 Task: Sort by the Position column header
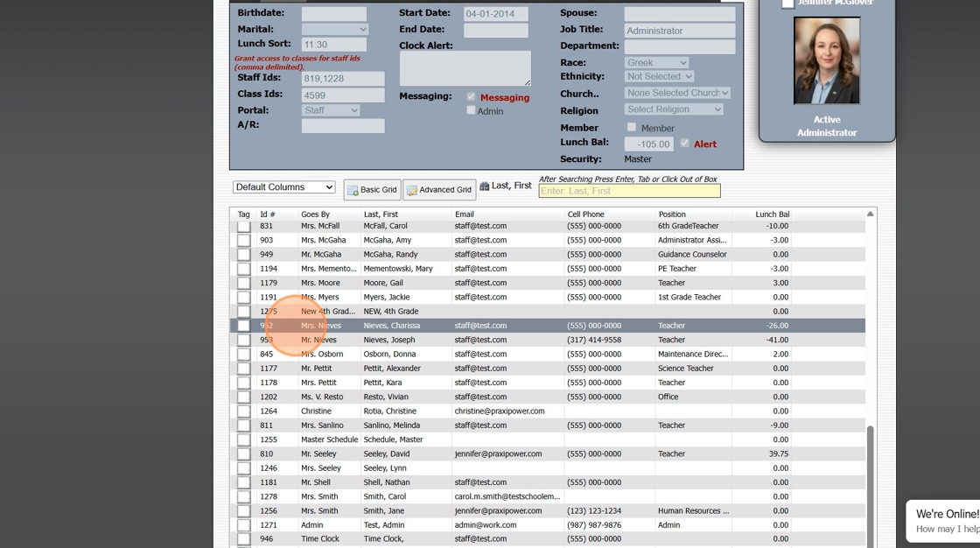click(x=672, y=214)
